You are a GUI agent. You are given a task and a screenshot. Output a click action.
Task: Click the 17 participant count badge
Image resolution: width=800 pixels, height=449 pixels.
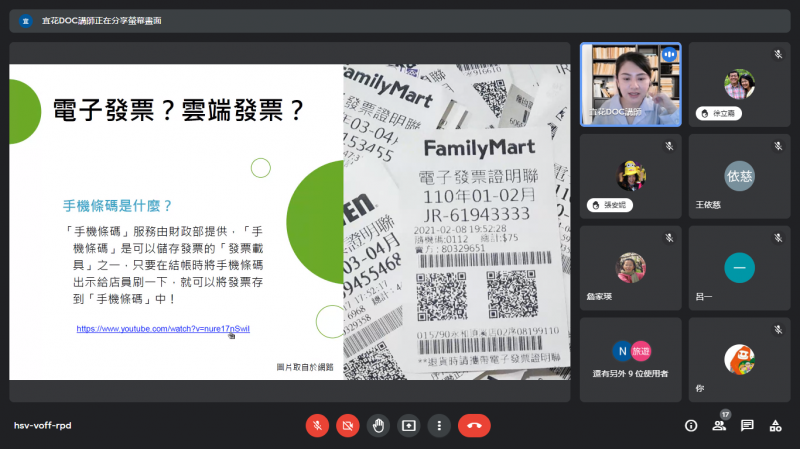pyautogui.click(x=725, y=414)
